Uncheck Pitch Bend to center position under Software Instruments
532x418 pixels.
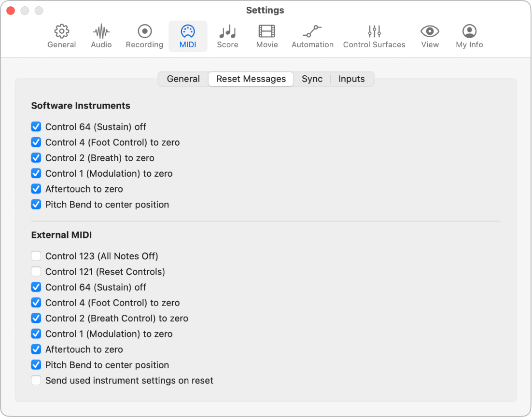click(x=36, y=204)
